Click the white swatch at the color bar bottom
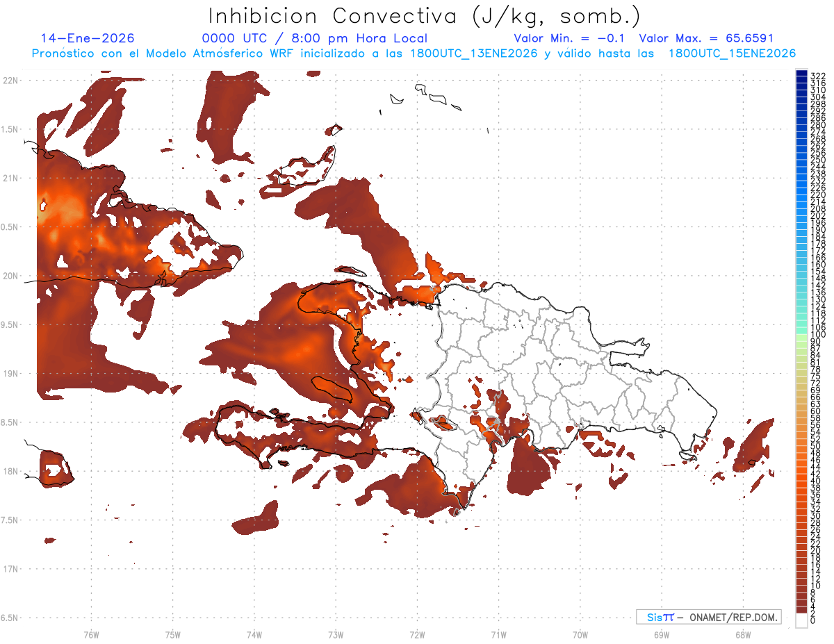The height and width of the screenshot is (644, 834). click(801, 620)
